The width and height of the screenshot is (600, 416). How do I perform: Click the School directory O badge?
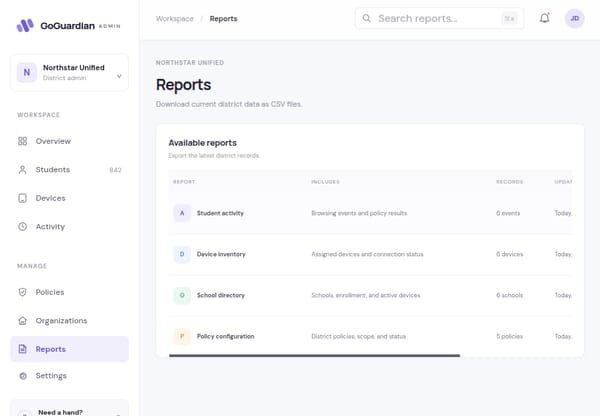tap(182, 295)
